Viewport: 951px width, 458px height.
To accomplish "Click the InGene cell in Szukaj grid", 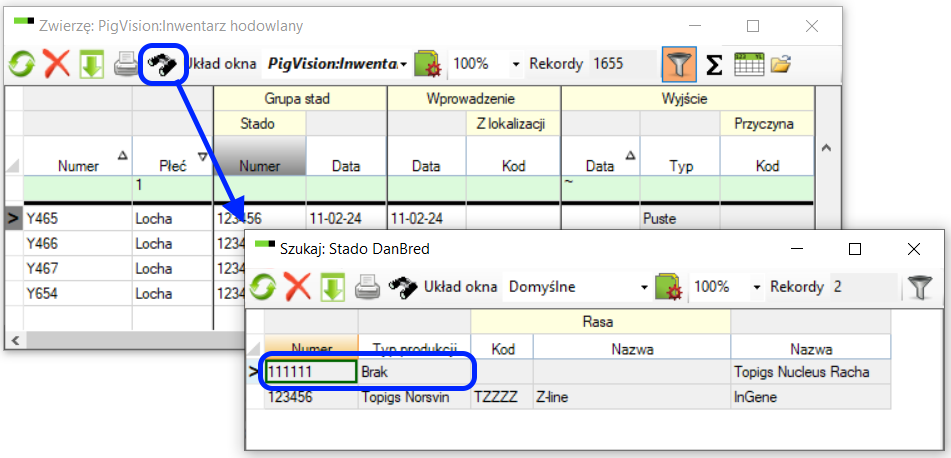I will tap(811, 397).
